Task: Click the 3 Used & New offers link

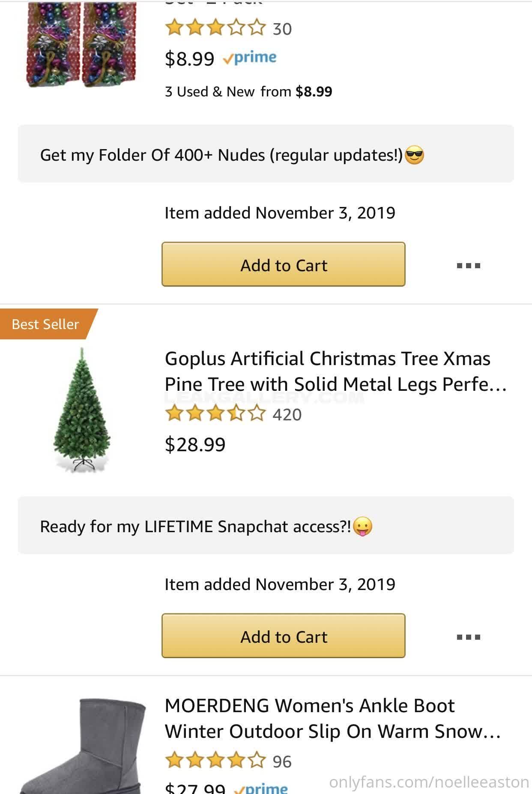Action: 248,91
